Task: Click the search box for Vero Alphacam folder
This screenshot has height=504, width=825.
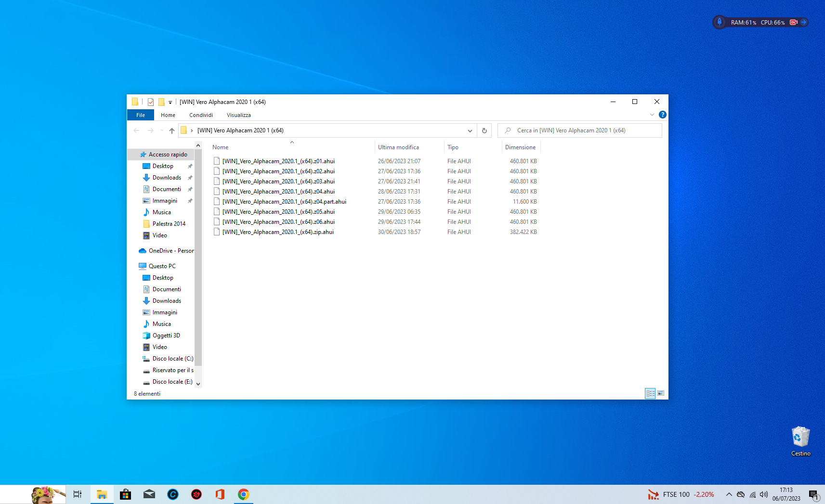Action: (x=580, y=130)
